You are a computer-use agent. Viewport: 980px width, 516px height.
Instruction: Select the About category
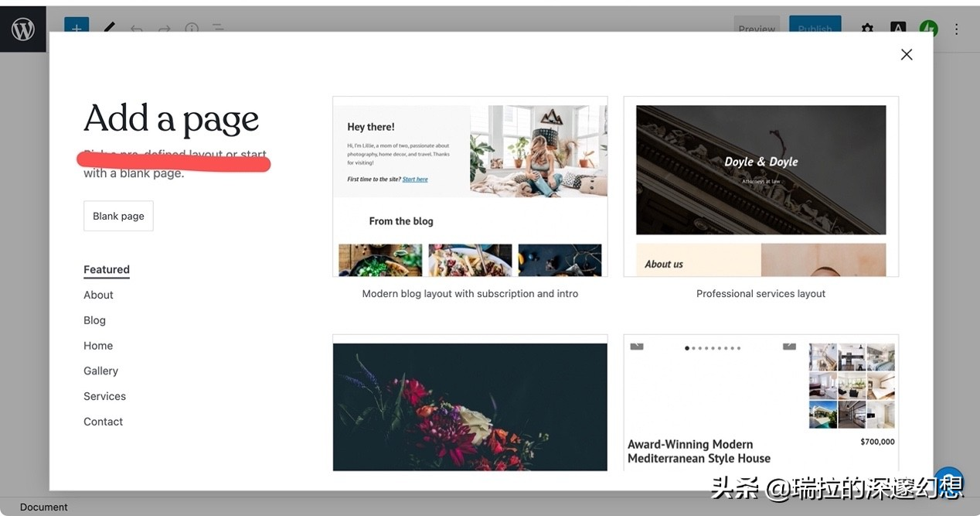pos(98,295)
